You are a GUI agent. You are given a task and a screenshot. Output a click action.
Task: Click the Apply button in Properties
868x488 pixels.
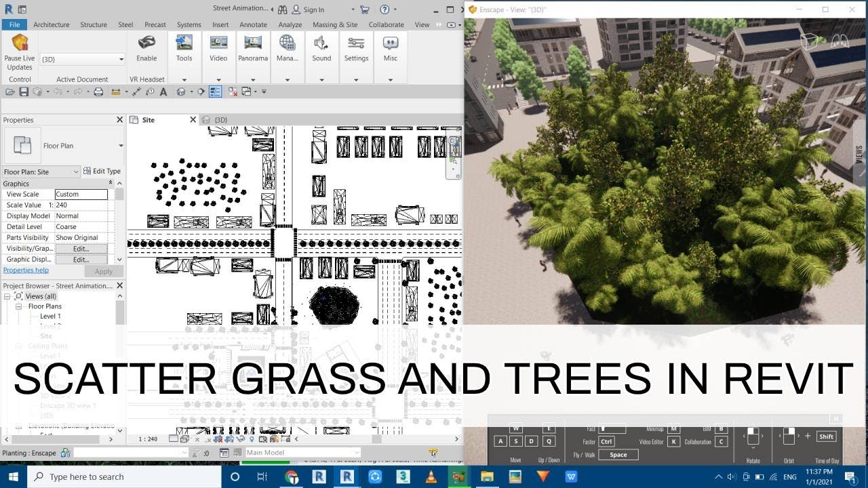[x=104, y=271]
